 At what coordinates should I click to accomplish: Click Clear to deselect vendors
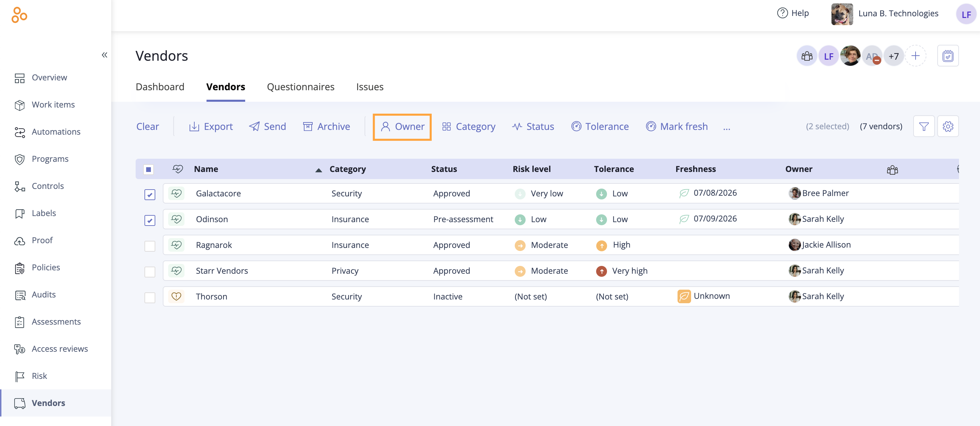coord(148,127)
